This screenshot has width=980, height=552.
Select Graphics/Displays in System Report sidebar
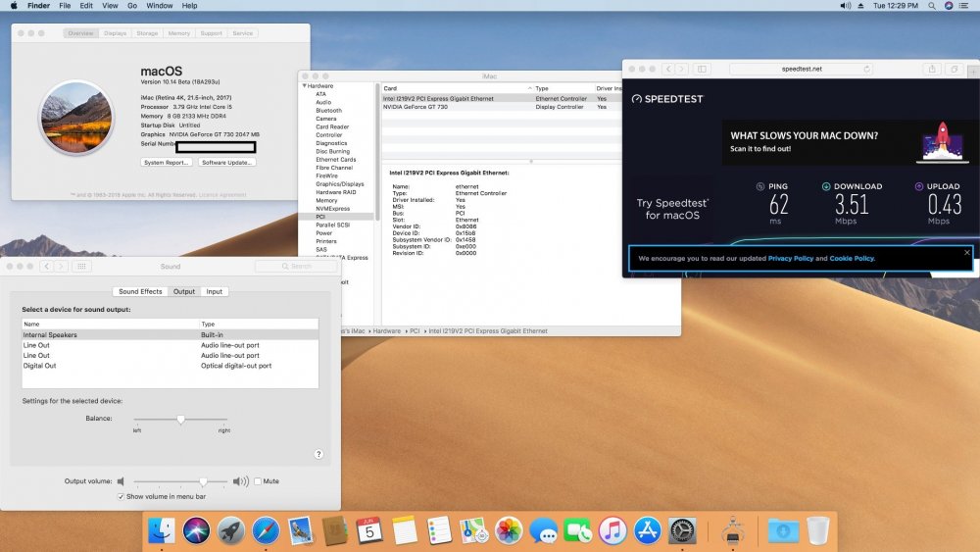click(339, 183)
